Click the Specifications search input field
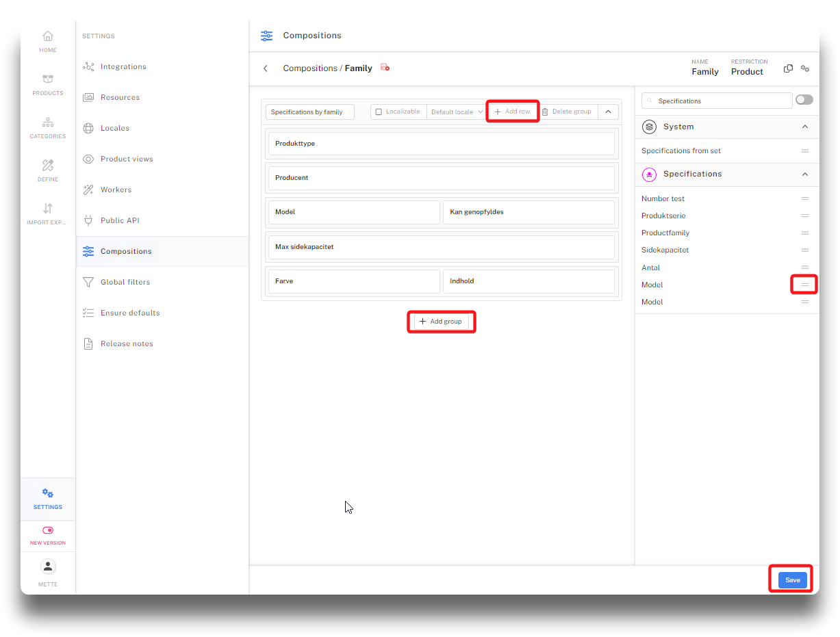The height and width of the screenshot is (637, 840). pyautogui.click(x=719, y=101)
